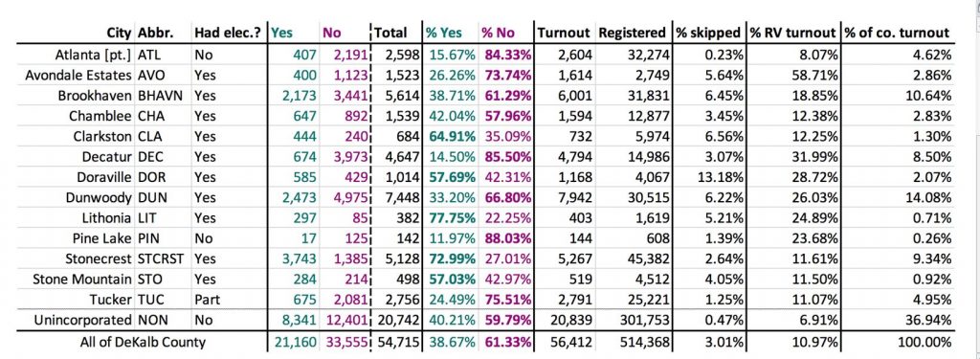Image resolution: width=980 pixels, height=359 pixels.
Task: Click the % skipped column header
Action: coord(707,33)
